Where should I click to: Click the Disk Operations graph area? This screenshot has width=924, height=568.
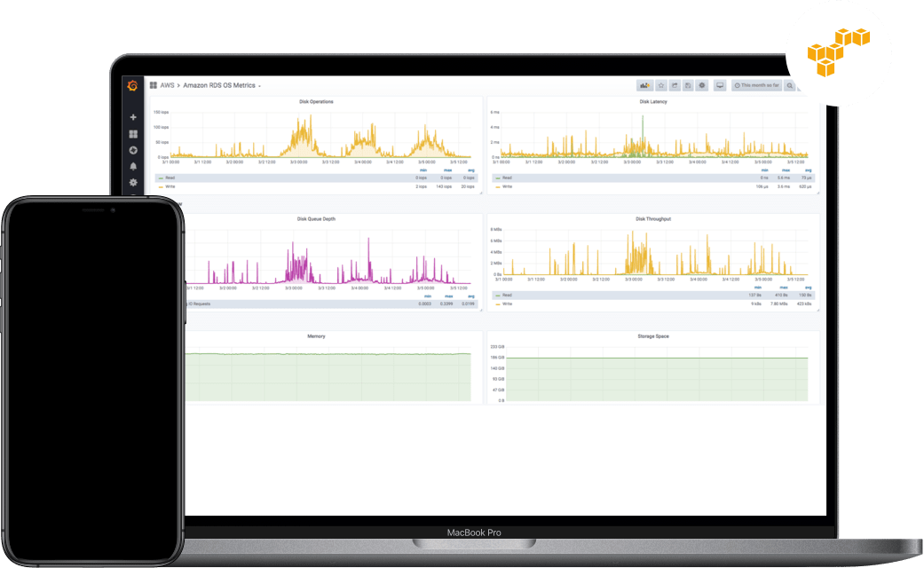[x=320, y=134]
